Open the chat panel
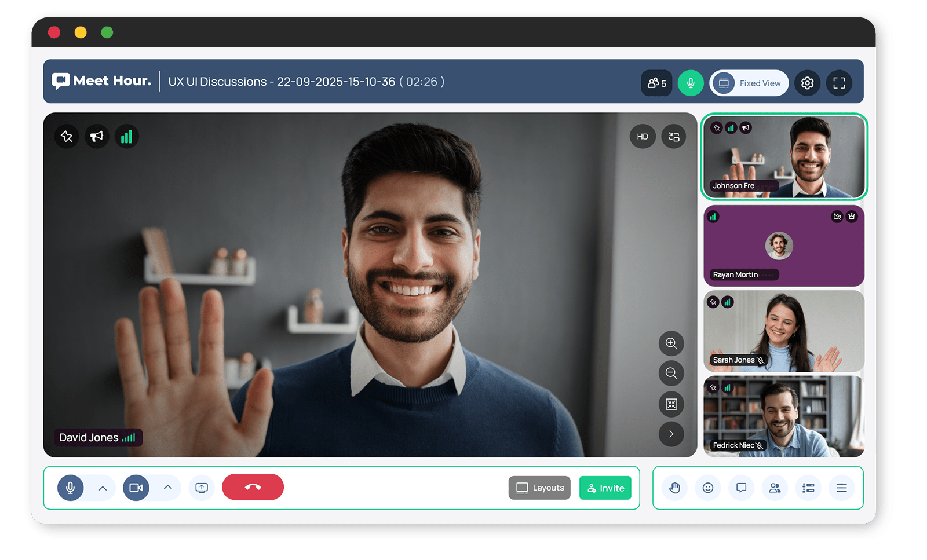This screenshot has width=927, height=560. coord(741,488)
